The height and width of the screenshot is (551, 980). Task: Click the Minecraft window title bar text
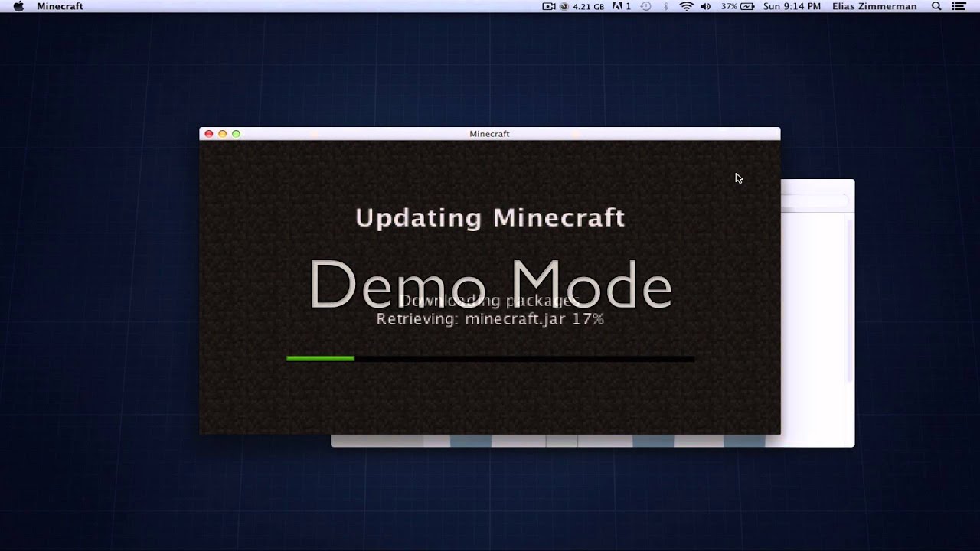489,134
